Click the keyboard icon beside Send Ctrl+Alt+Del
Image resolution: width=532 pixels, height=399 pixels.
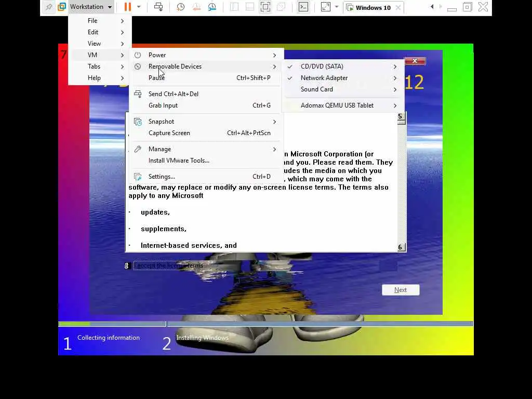tap(137, 94)
